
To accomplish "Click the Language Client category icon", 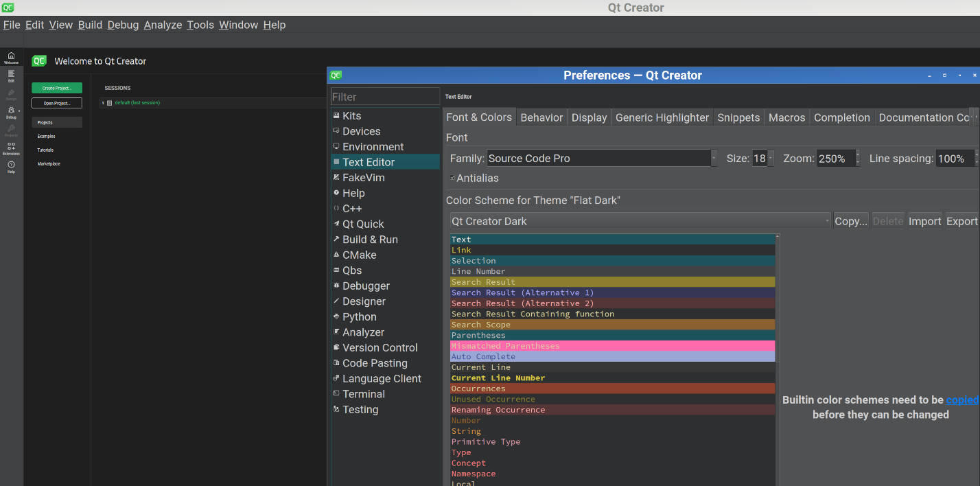I will (x=336, y=378).
